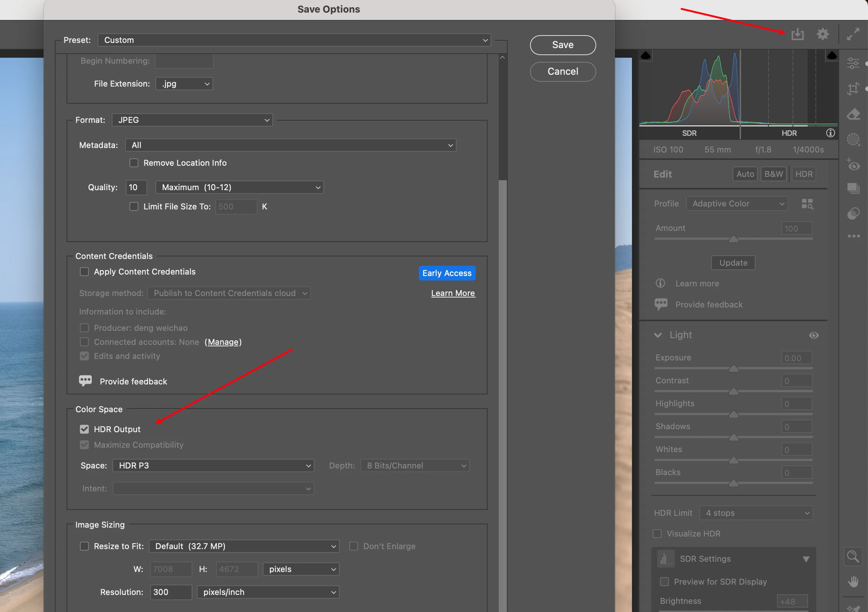The image size is (868, 612).
Task: Open the Masking tool
Action: tap(853, 139)
